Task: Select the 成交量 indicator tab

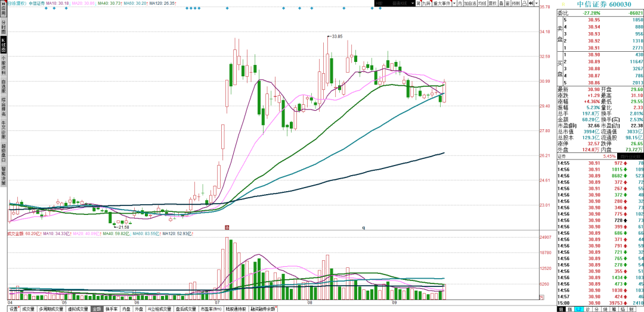Action: pos(29,308)
